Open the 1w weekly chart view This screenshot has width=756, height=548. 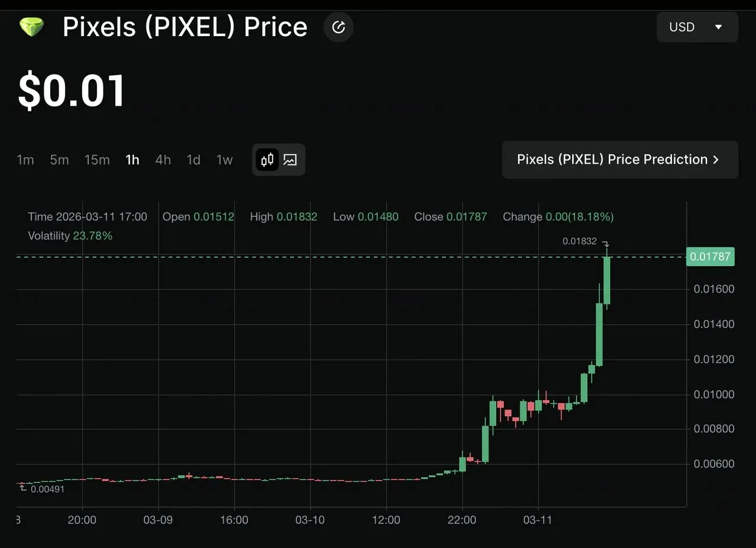tap(224, 160)
